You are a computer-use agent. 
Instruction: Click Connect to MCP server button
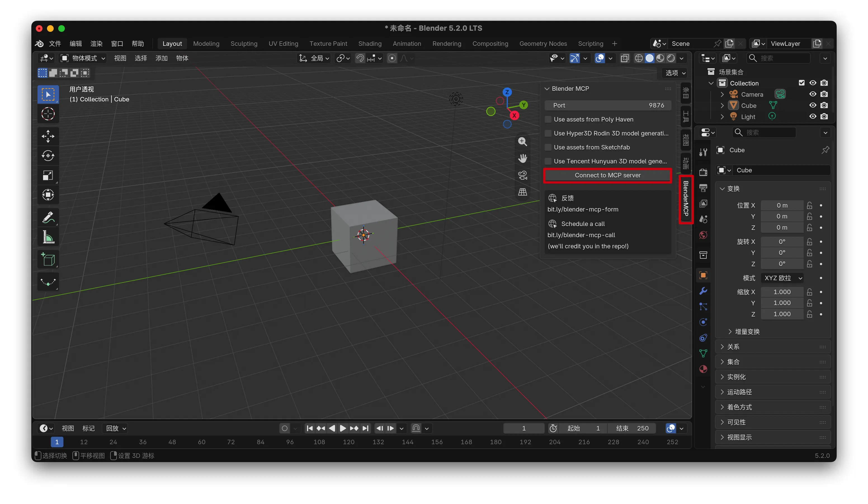pos(608,175)
